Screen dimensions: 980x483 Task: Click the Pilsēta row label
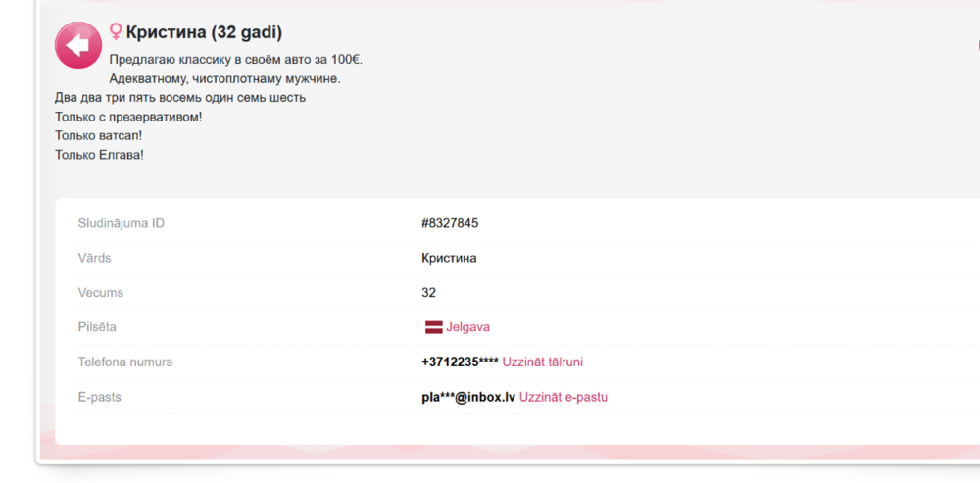pos(97,327)
